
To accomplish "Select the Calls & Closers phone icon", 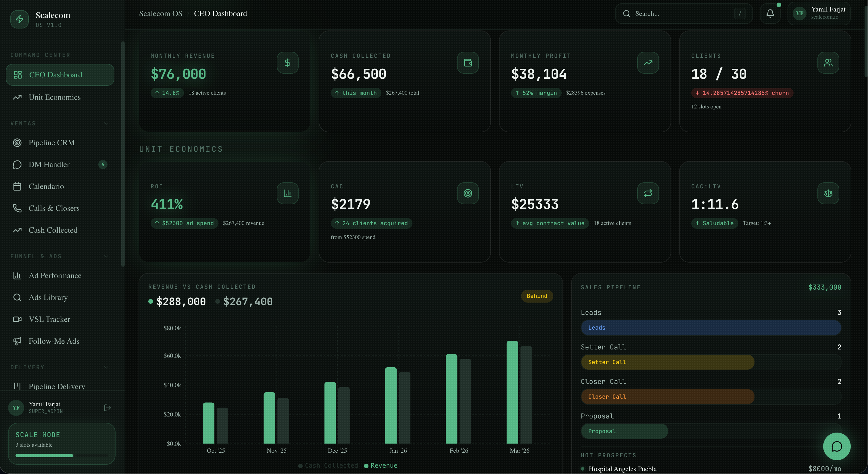I will point(18,208).
